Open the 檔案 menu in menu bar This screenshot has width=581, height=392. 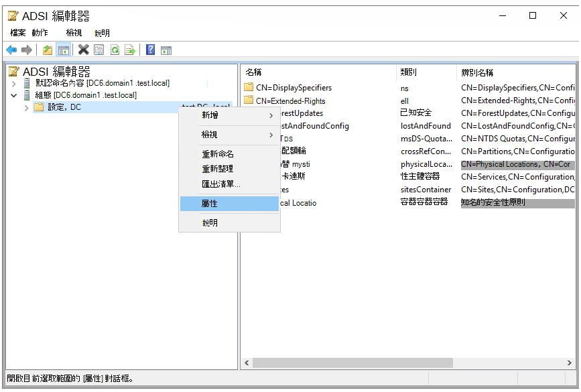(18, 33)
